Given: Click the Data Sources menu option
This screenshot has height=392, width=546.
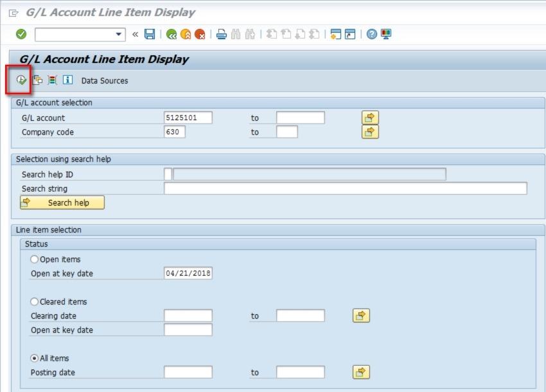Looking at the screenshot, I should tap(104, 80).
